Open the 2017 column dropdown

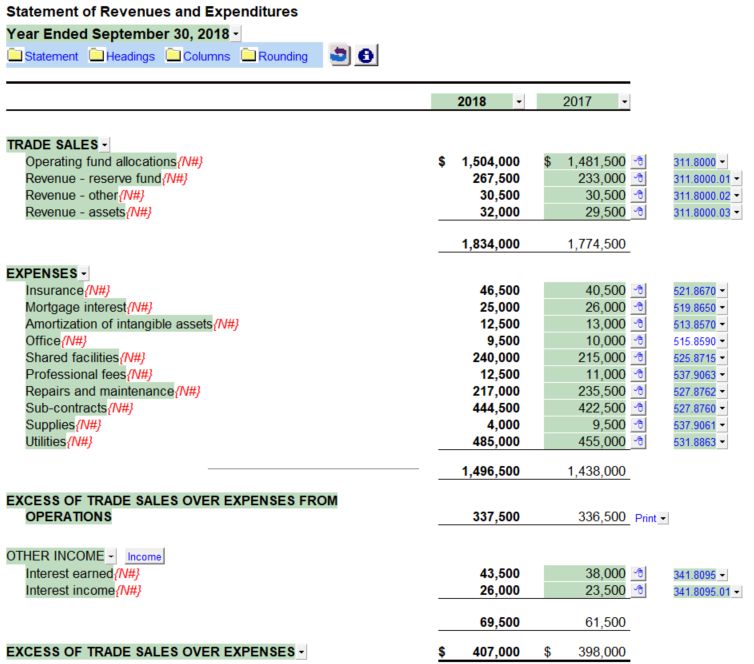(624, 101)
